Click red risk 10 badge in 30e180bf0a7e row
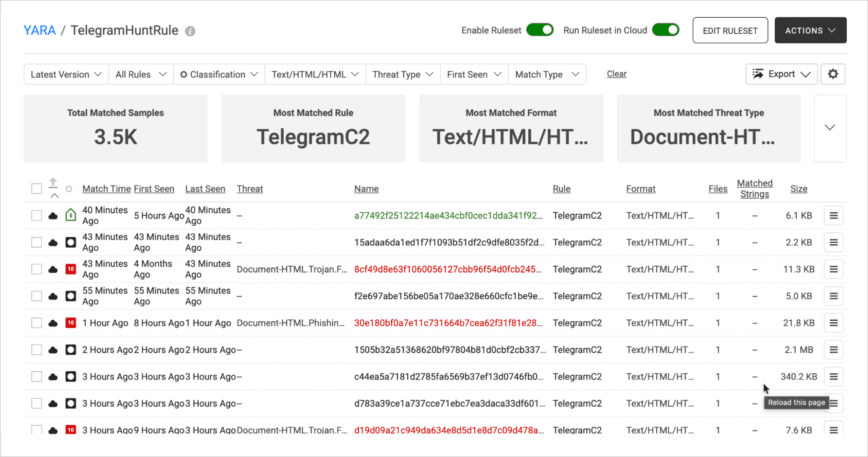 pos(71,323)
